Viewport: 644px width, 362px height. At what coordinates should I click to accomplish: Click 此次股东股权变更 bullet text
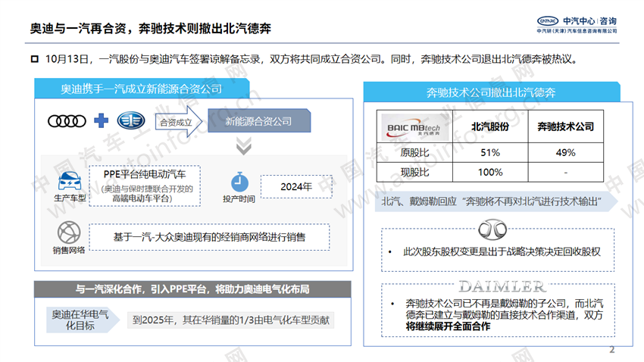[502, 251]
